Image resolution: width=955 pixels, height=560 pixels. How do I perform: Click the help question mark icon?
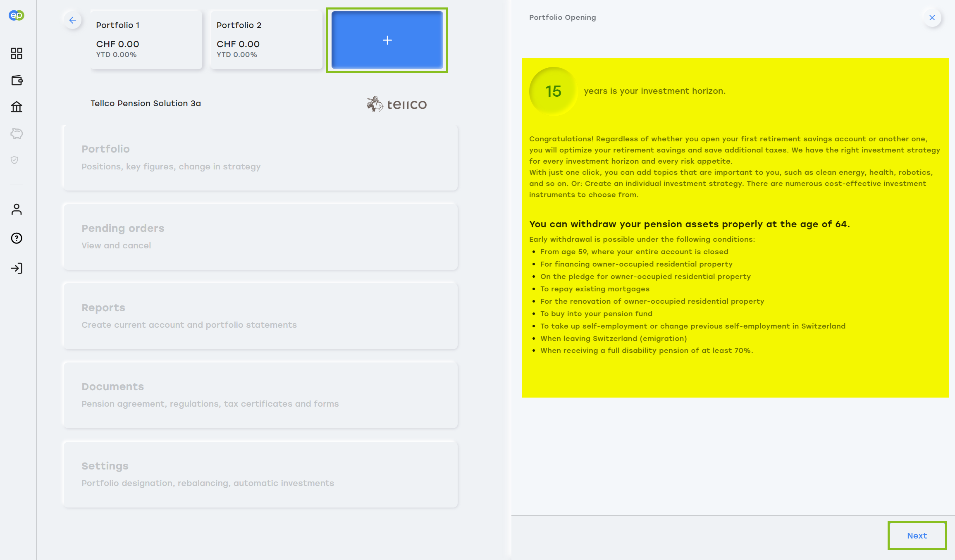click(x=17, y=238)
